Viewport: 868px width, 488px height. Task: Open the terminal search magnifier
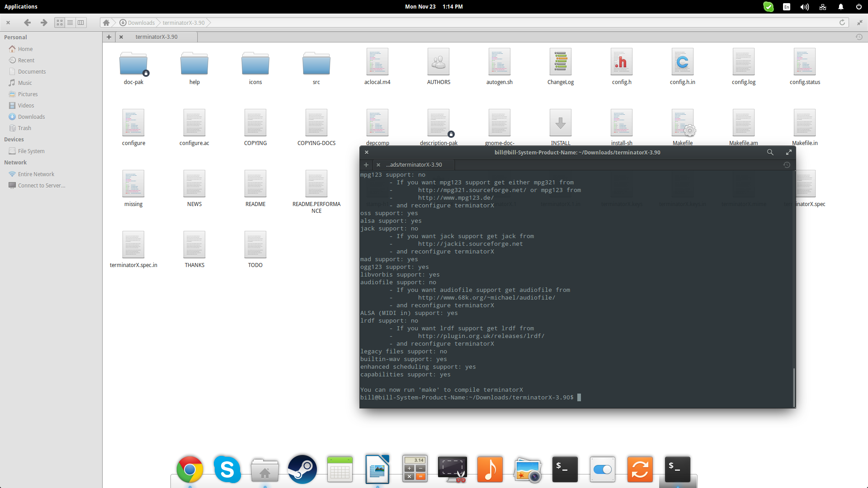coord(770,152)
